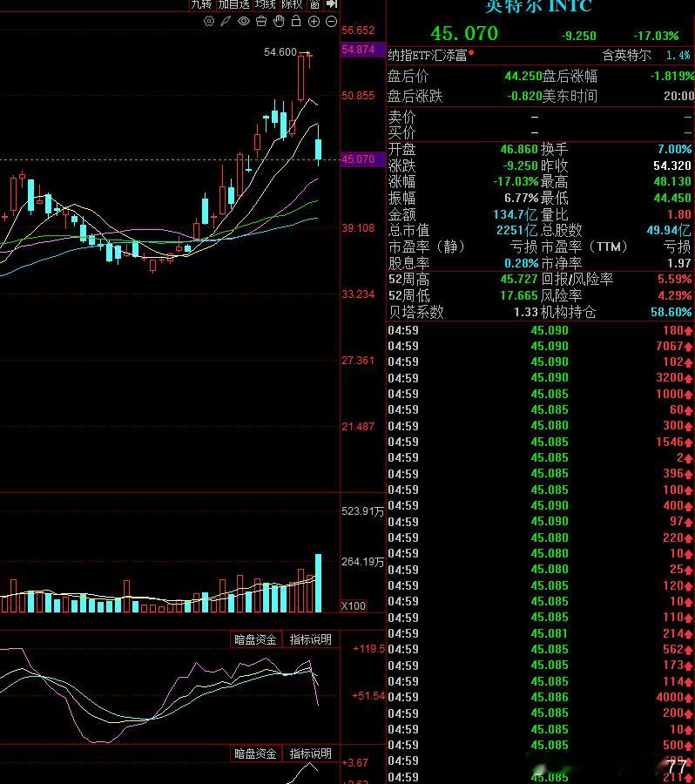Image resolution: width=695 pixels, height=784 pixels.
Task: Click the trade row with volume 1546
Action: (541, 442)
